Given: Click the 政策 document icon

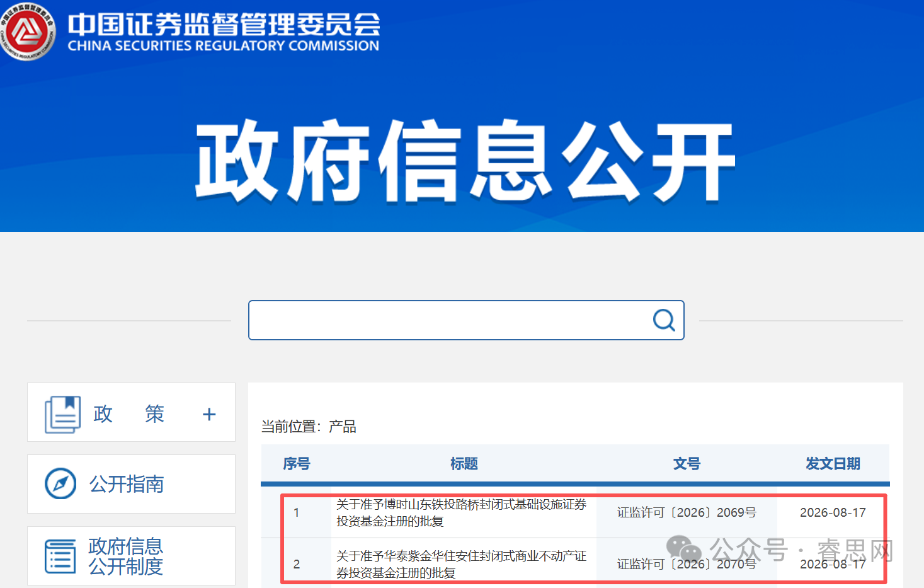Looking at the screenshot, I should 62,414.
